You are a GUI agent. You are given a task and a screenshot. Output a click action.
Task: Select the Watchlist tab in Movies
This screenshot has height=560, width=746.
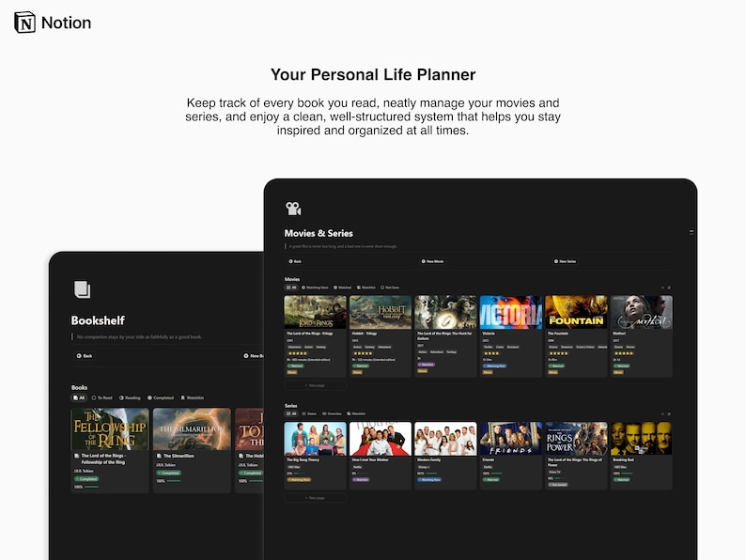click(365, 288)
